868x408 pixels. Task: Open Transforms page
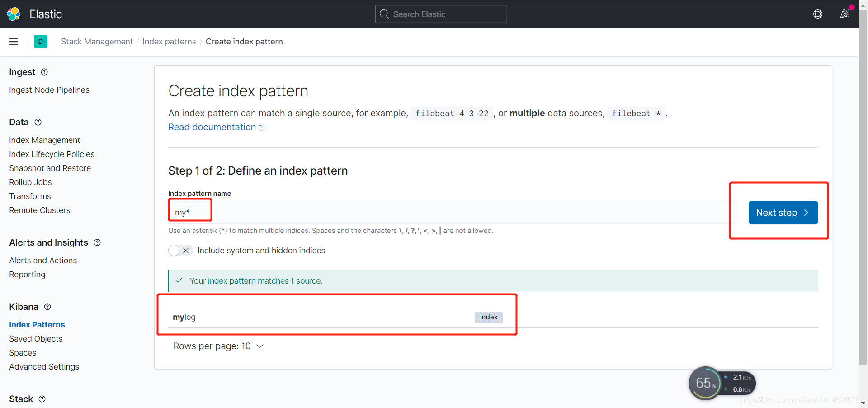pos(30,196)
